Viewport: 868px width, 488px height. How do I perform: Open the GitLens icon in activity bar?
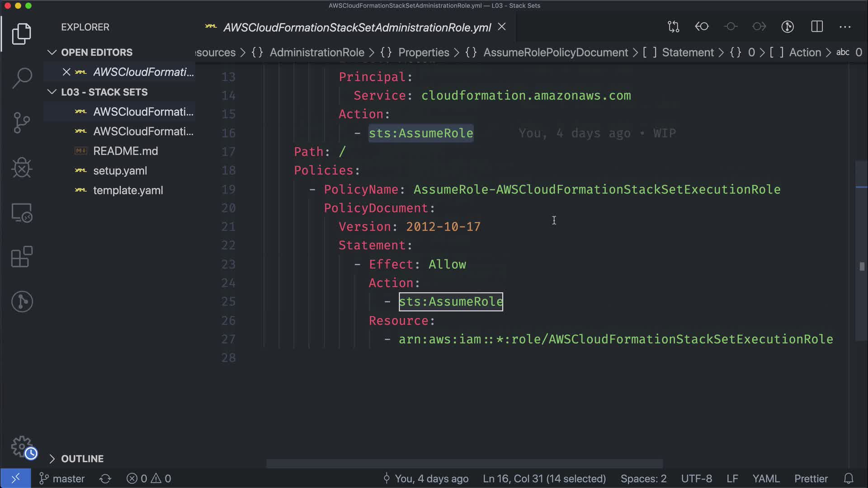click(22, 301)
